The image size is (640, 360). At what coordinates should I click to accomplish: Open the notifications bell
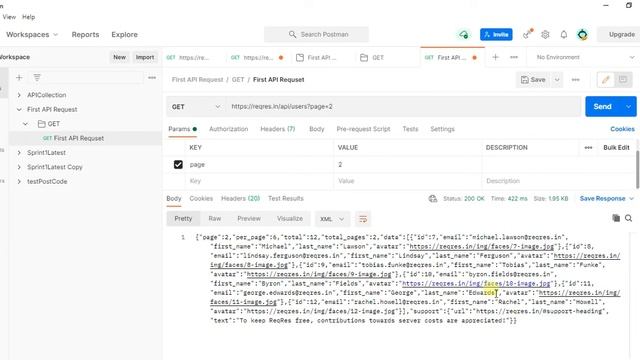point(564,35)
